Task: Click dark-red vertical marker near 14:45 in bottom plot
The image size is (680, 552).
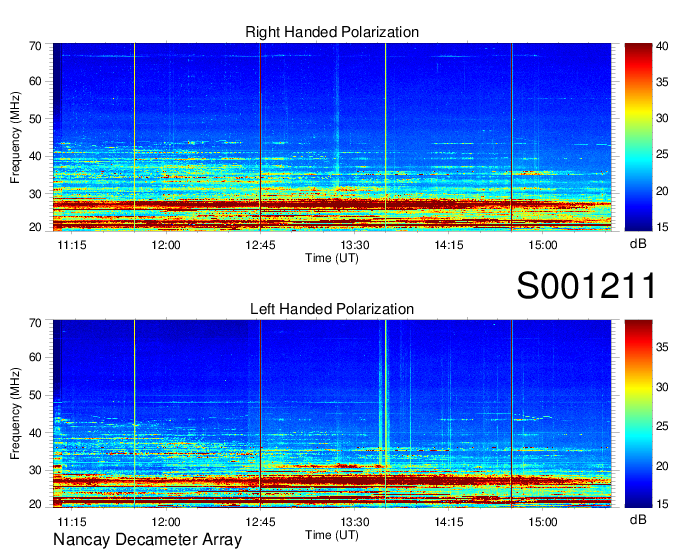Action: coord(512,414)
